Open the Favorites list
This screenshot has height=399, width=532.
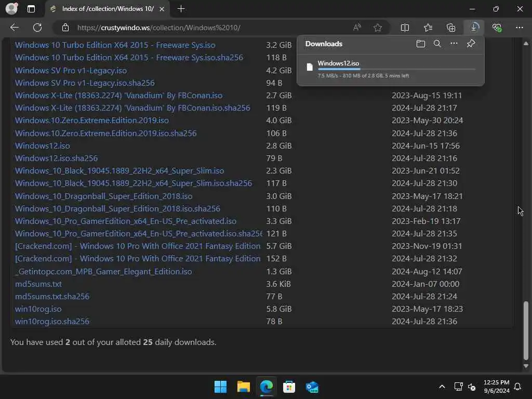428,28
